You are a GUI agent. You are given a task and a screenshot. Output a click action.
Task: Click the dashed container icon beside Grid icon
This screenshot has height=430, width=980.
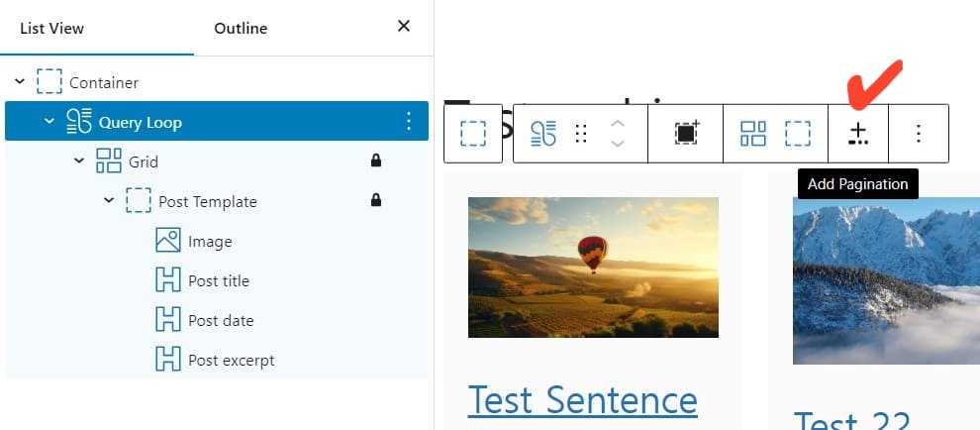click(x=798, y=134)
